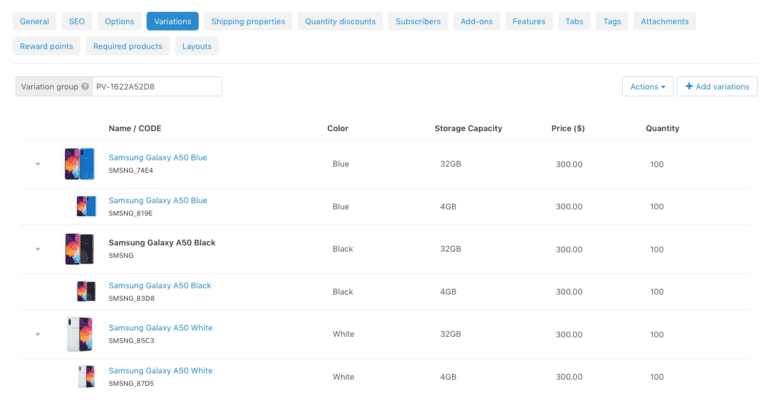Open Samsung Galaxy A50 White SMSNG_85C3 thumbnail

click(x=80, y=334)
